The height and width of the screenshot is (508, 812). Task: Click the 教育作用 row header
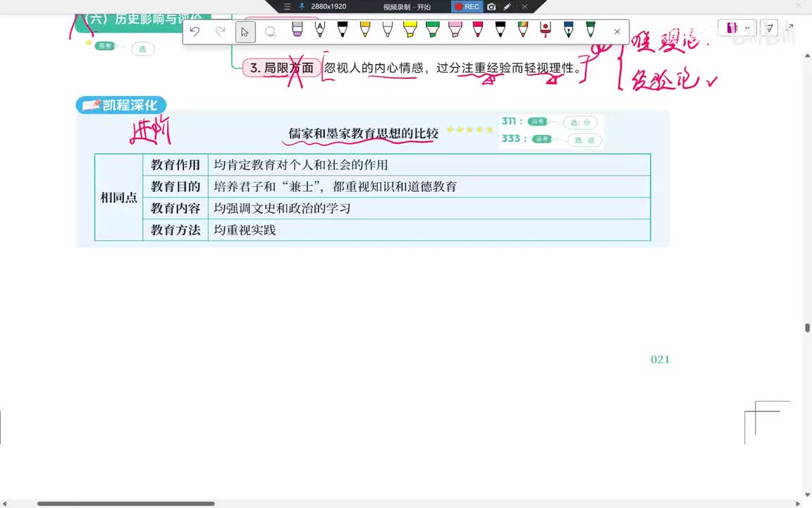[x=176, y=165]
